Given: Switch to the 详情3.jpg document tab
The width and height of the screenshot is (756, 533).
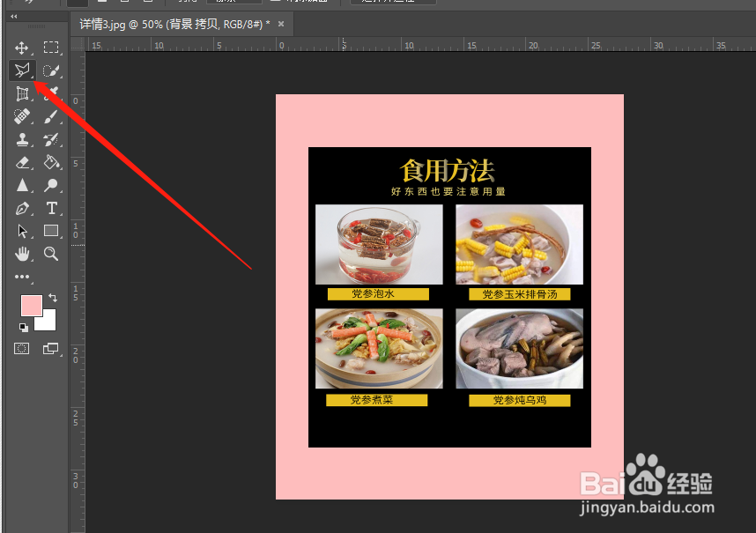Looking at the screenshot, I should [174, 24].
